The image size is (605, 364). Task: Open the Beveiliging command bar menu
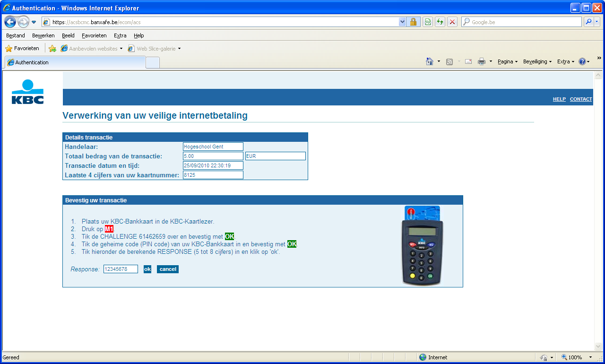pos(537,61)
